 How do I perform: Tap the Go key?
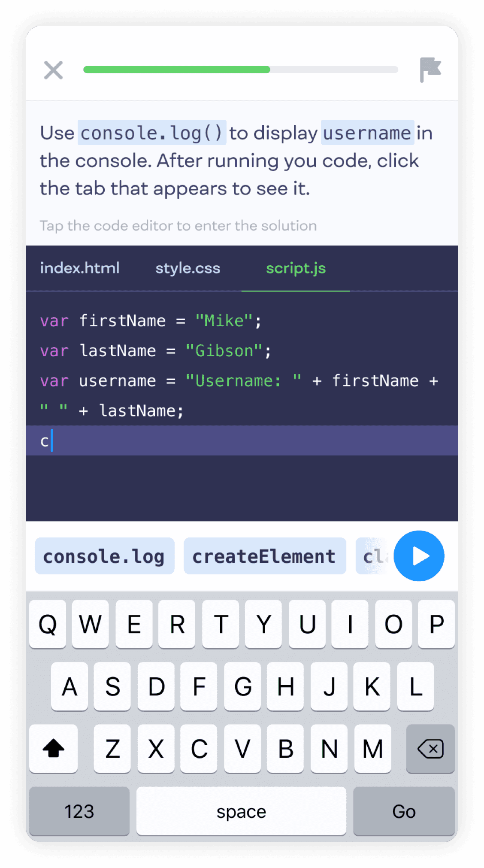click(404, 811)
